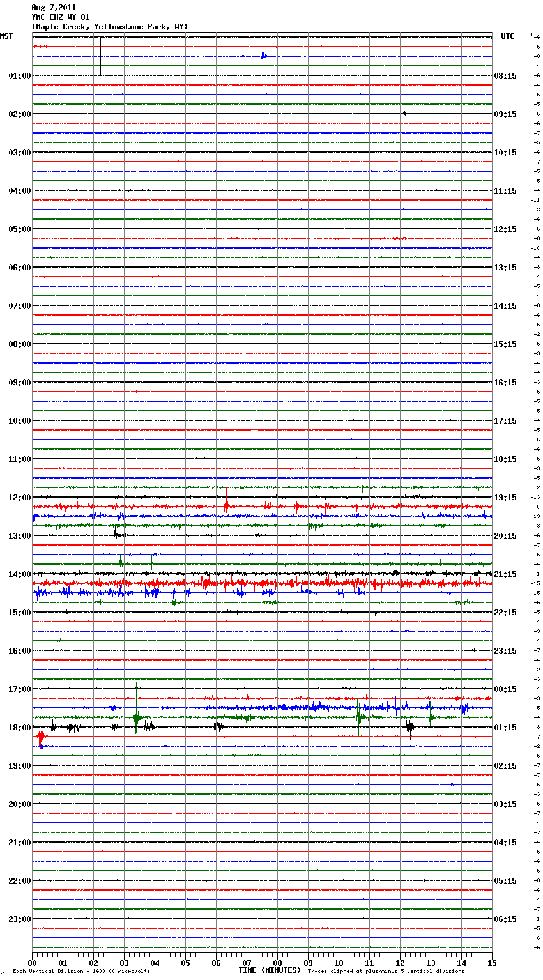The height and width of the screenshot is (980, 543).
Task: Select the 19:00 MST time label
Action: click(20, 766)
